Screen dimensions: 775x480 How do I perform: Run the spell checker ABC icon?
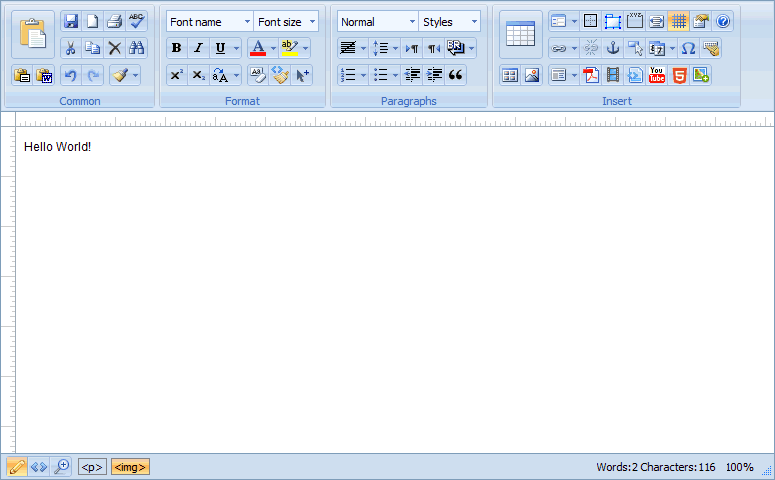[x=136, y=21]
